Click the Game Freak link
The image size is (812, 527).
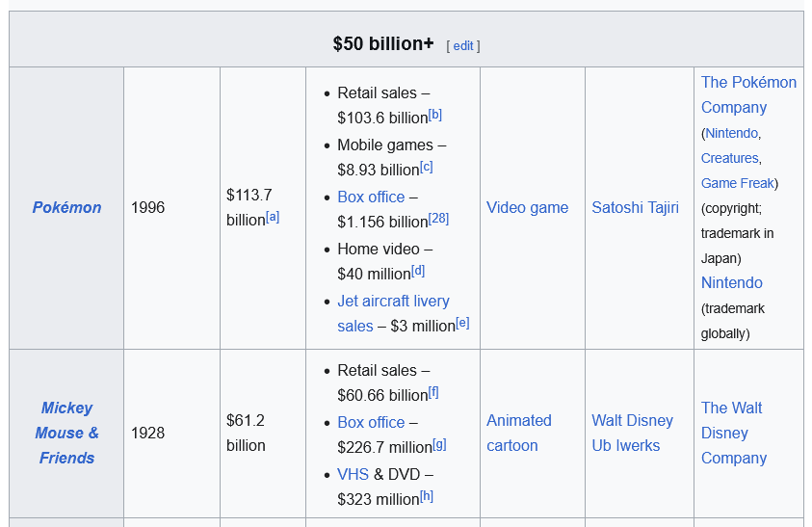point(737,183)
